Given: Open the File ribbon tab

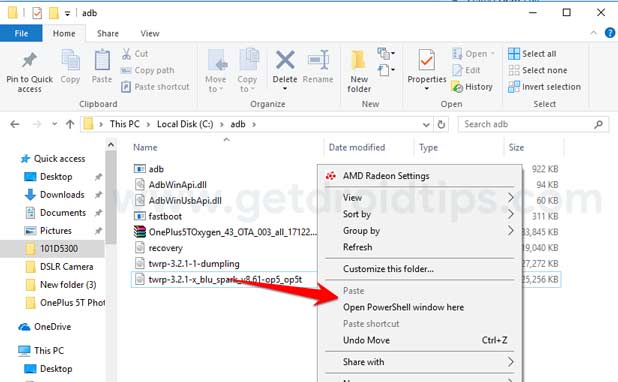Looking at the screenshot, I should click(21, 34).
